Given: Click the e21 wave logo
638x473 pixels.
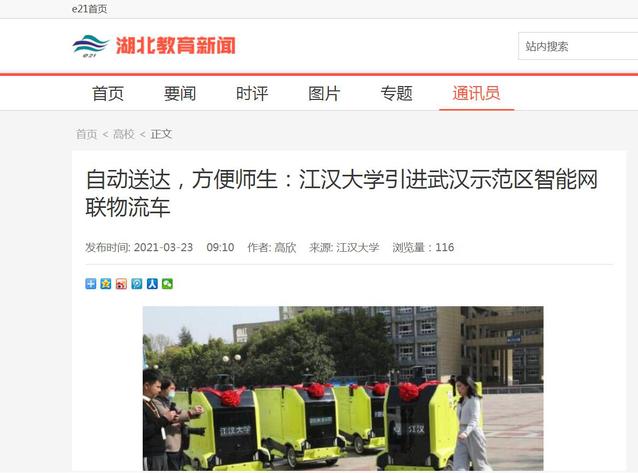Looking at the screenshot, I should [x=90, y=46].
